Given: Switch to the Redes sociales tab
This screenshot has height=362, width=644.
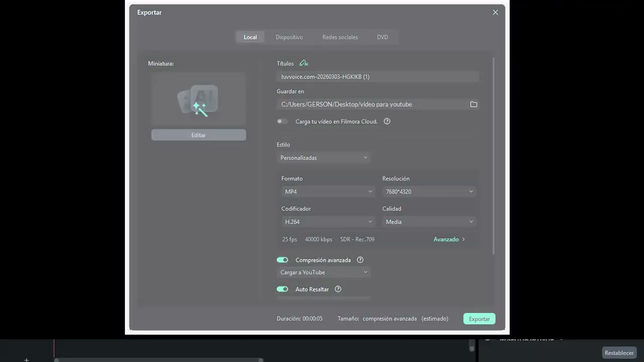Looking at the screenshot, I should 340,37.
